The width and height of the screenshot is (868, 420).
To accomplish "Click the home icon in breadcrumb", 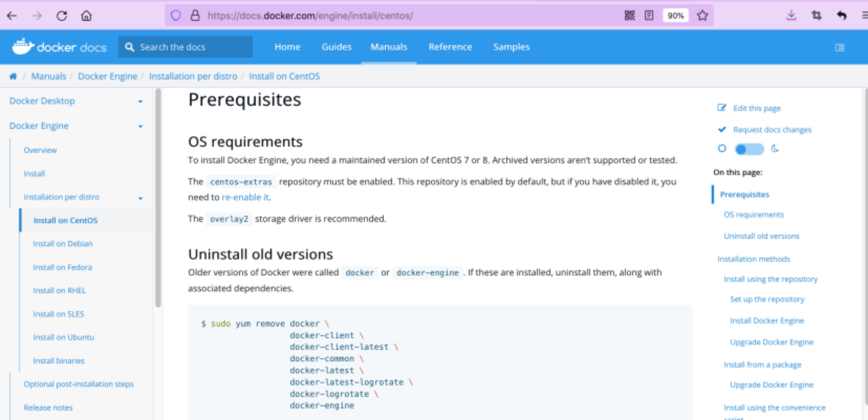I will pos(13,76).
